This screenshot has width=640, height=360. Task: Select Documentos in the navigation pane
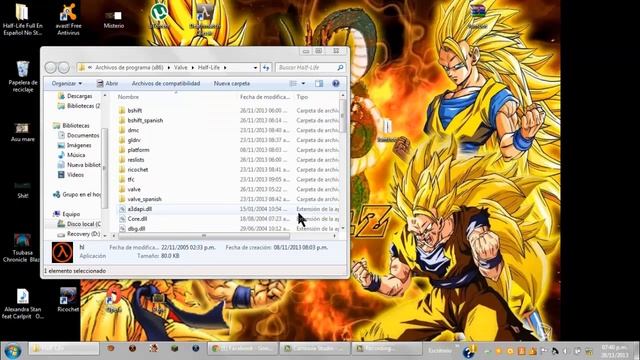[x=83, y=135]
